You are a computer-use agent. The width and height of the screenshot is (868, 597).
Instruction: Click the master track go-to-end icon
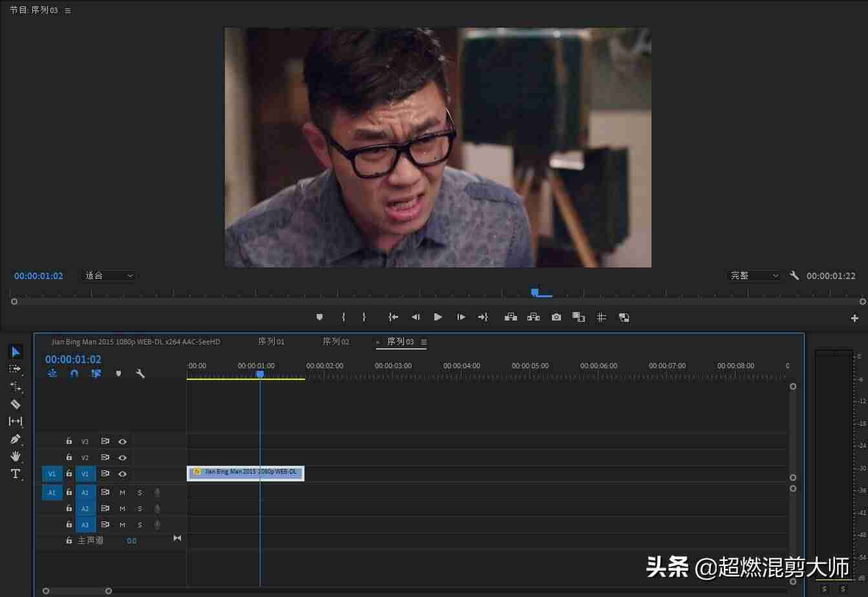pyautogui.click(x=177, y=538)
